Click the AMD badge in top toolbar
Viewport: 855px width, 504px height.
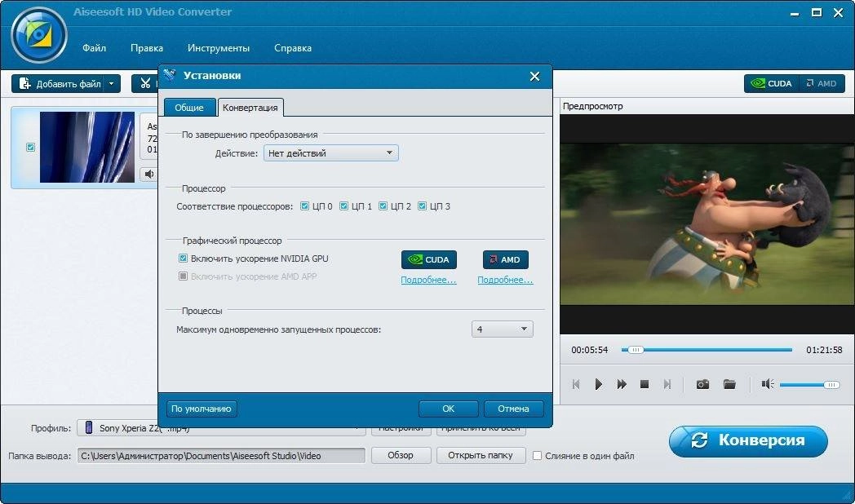[822, 83]
